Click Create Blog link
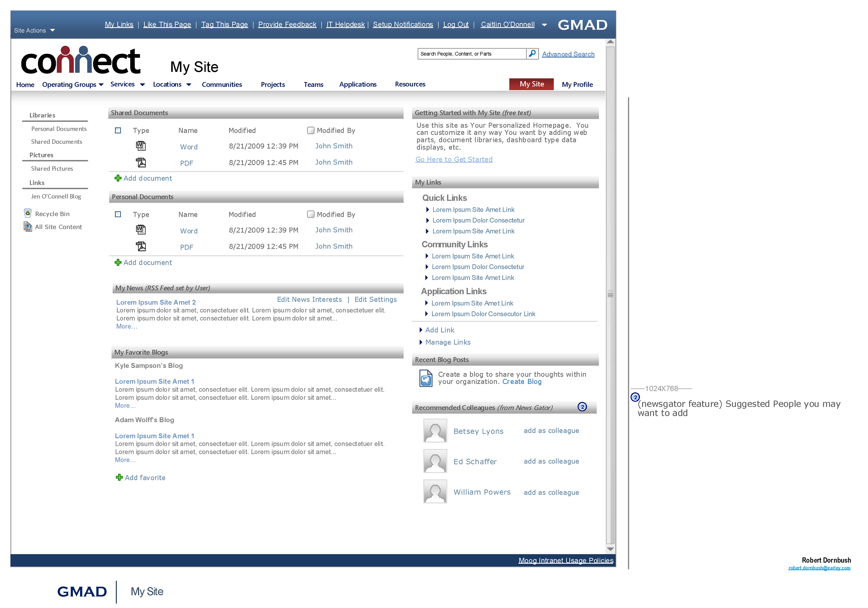The height and width of the screenshot is (608, 868). click(522, 382)
